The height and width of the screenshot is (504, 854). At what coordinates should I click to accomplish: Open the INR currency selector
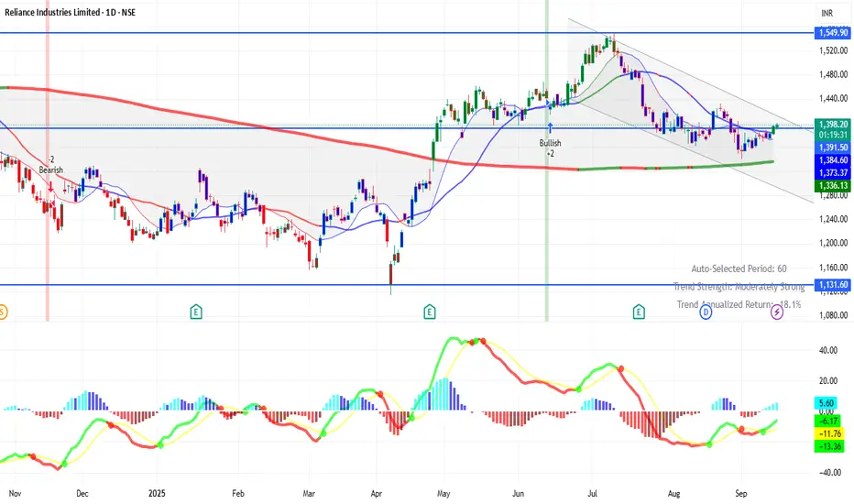coord(827,13)
